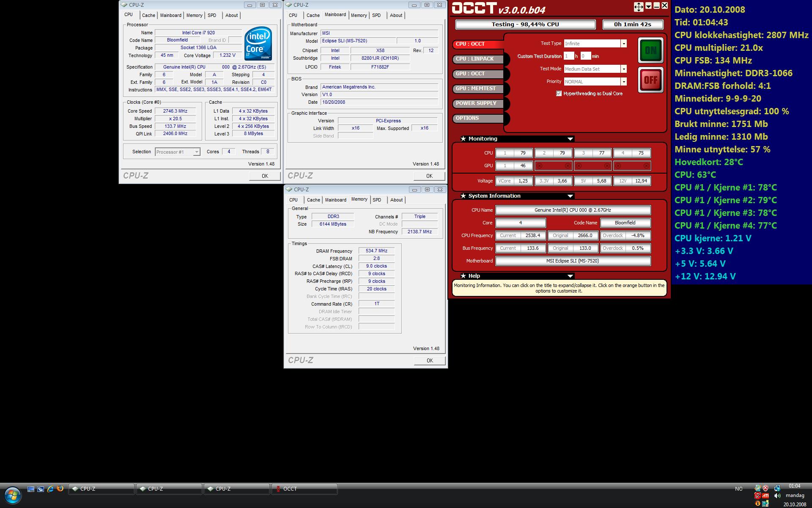Switch to the OCCT taskbar button

tap(304, 489)
